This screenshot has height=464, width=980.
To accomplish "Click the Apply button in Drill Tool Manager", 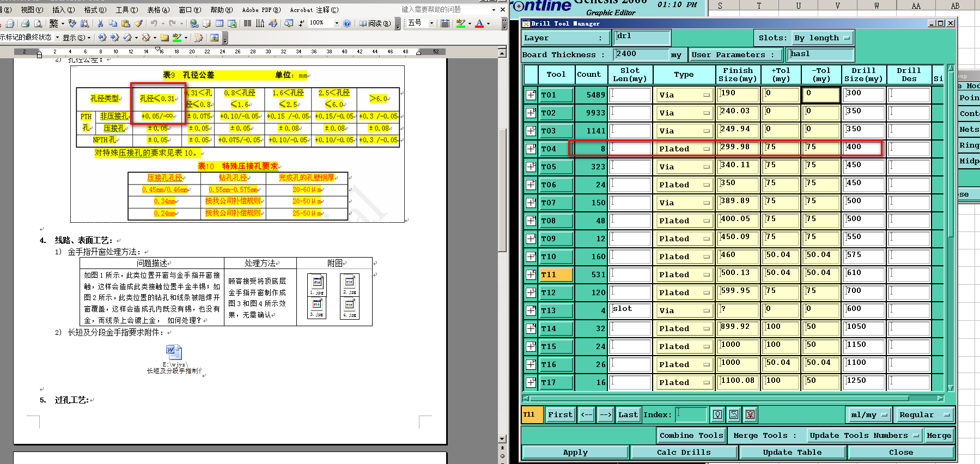I will [x=575, y=452].
